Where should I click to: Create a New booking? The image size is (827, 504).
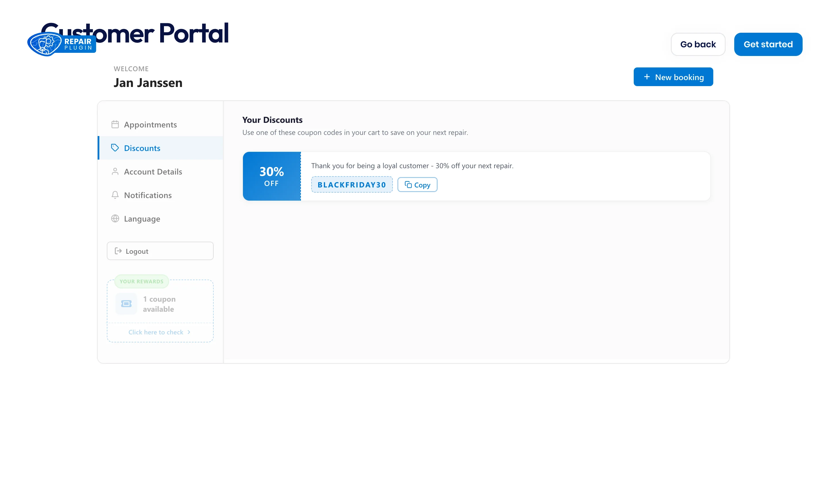click(x=673, y=77)
